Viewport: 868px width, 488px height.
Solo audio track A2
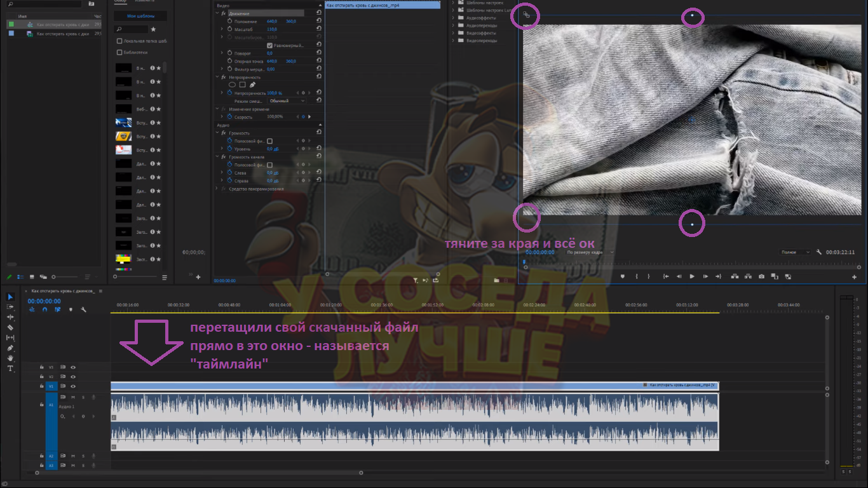point(83,456)
